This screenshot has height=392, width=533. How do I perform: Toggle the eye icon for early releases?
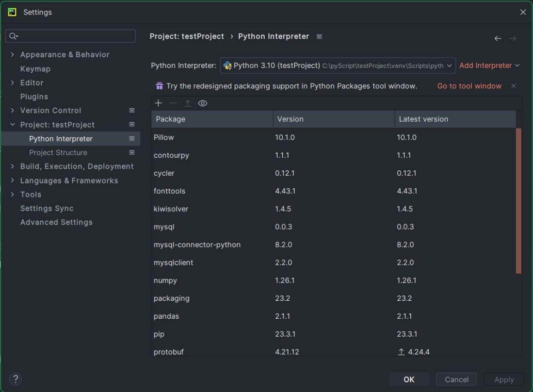point(203,103)
